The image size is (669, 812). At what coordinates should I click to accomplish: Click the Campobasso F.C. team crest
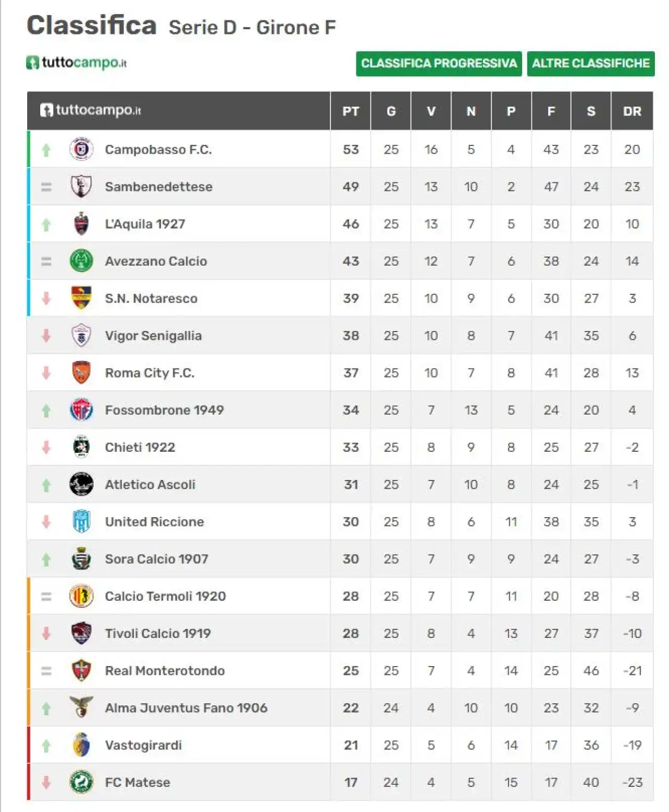[81, 150]
